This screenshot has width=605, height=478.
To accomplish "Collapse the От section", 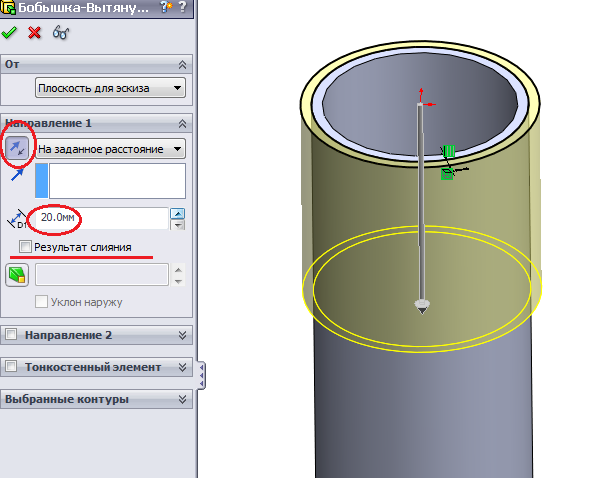I will [x=183, y=64].
